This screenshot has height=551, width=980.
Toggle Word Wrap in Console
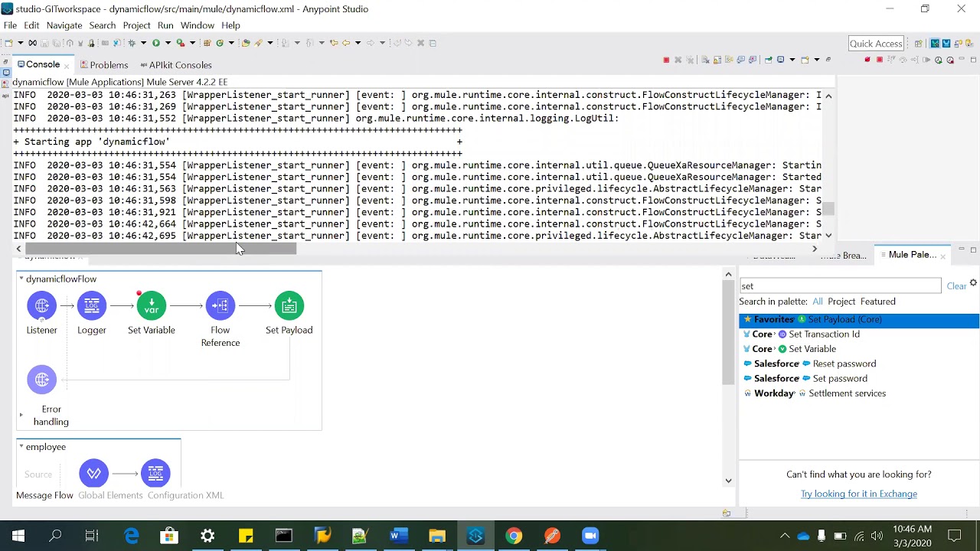pos(729,60)
